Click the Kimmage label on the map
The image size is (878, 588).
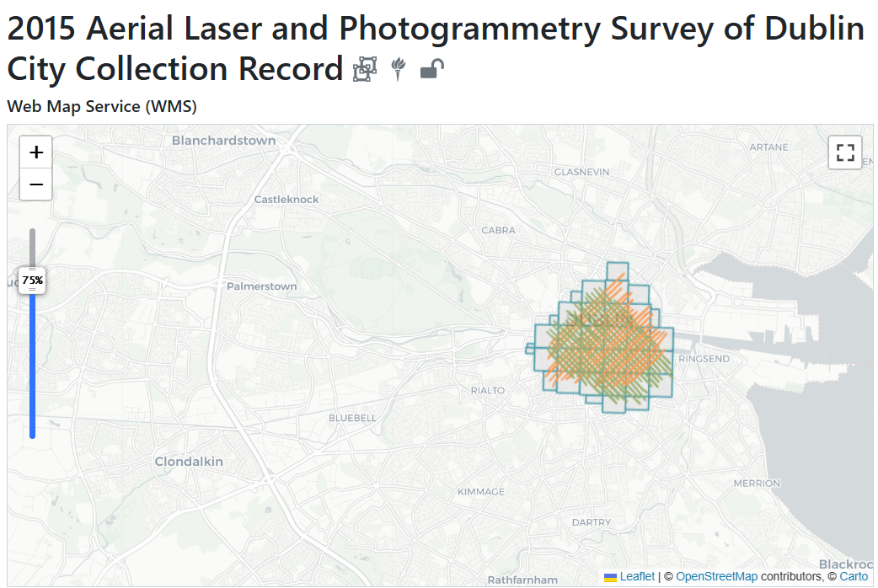[480, 492]
